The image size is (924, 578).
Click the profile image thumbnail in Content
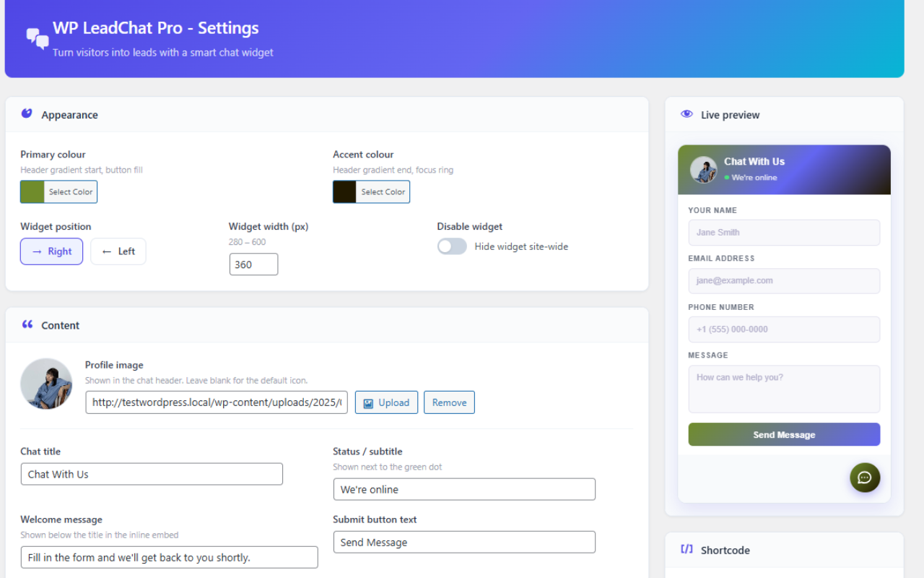(46, 384)
